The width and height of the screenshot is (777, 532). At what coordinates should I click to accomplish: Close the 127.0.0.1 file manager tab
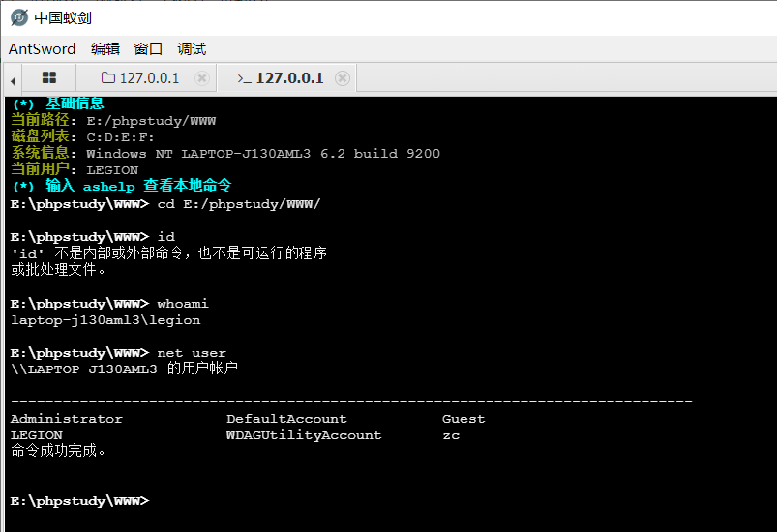pyautogui.click(x=201, y=78)
